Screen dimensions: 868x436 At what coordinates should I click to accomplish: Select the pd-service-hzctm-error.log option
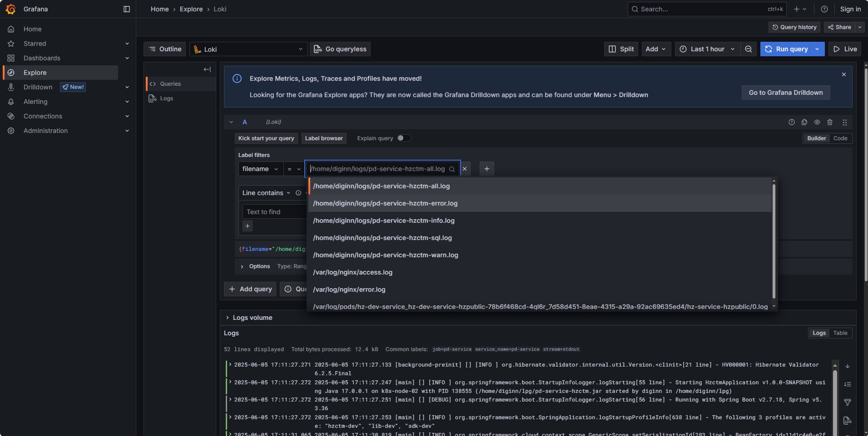tap(385, 203)
